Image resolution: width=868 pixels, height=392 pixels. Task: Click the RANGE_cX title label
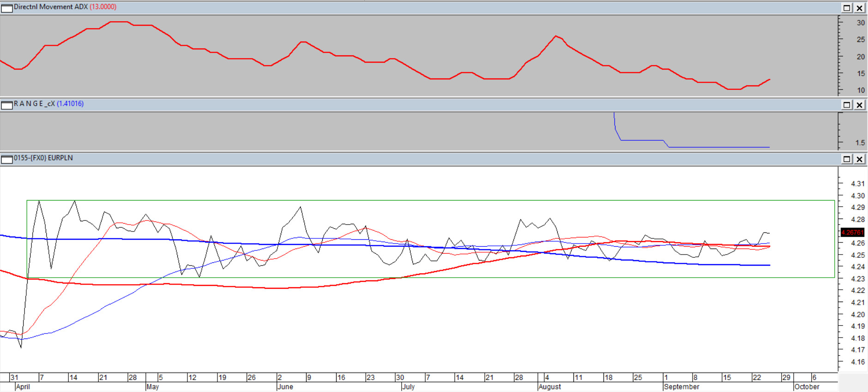coord(34,104)
